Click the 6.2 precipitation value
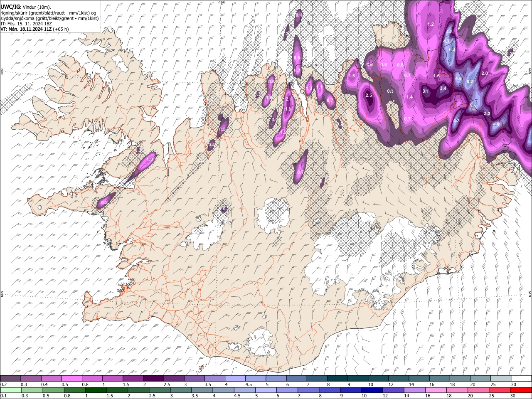 (470, 81)
